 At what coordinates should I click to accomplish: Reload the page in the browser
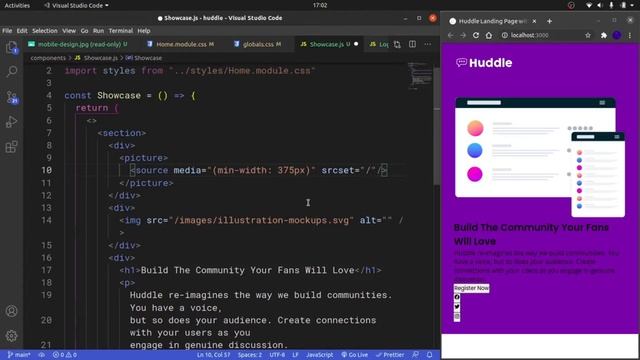(x=476, y=36)
